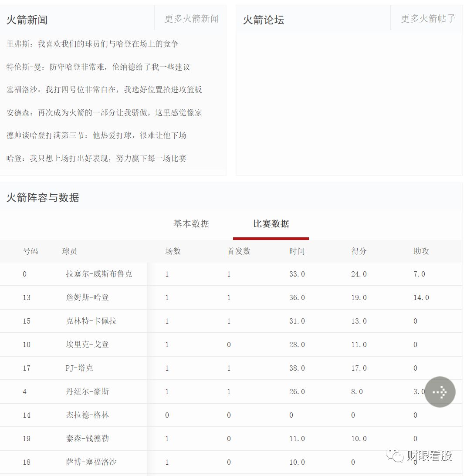
Task: Click Westbrook's 24.0 points value
Action: point(359,274)
